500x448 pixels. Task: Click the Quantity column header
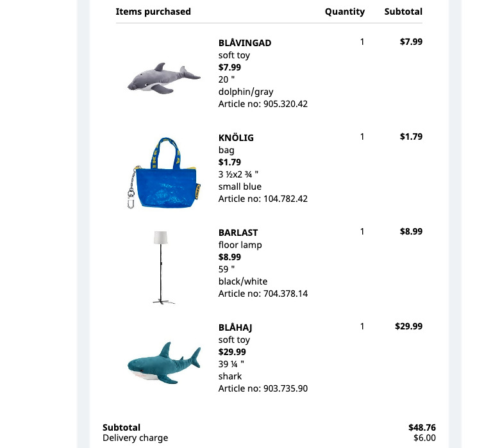[345, 12]
